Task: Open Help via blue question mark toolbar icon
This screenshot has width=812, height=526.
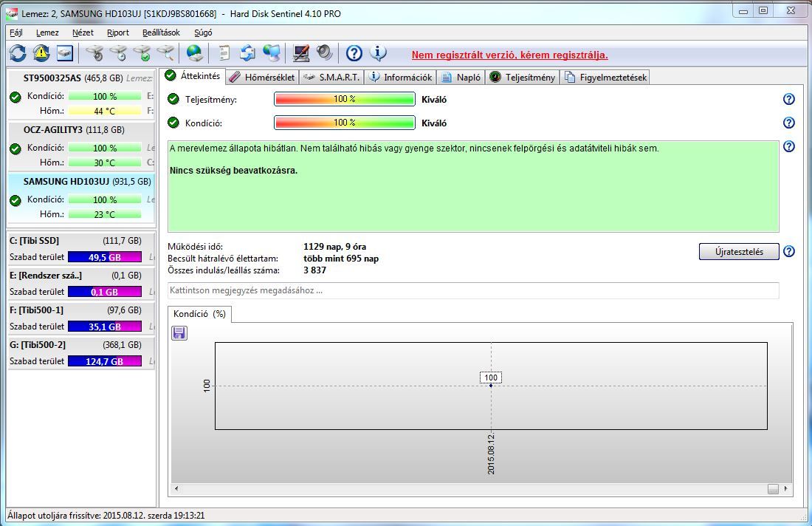Action: tap(354, 53)
